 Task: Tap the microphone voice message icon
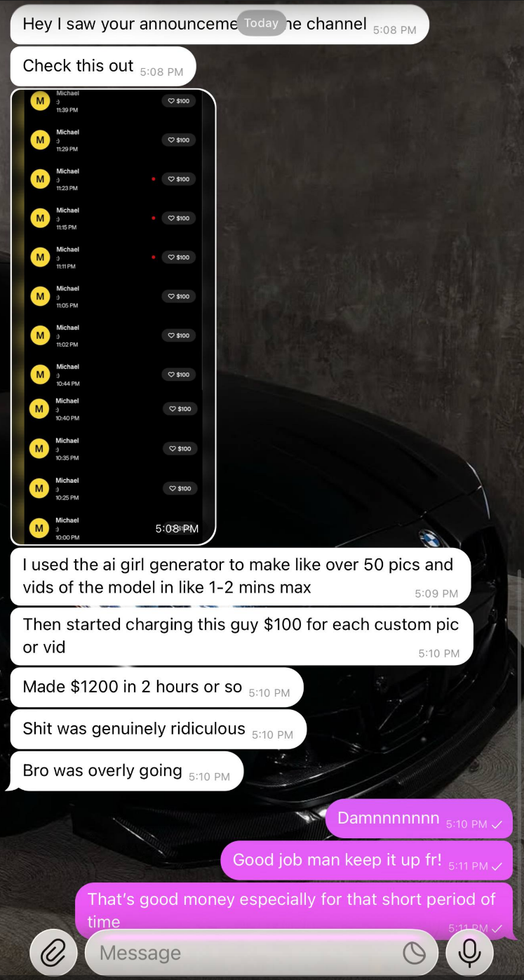[x=469, y=953]
